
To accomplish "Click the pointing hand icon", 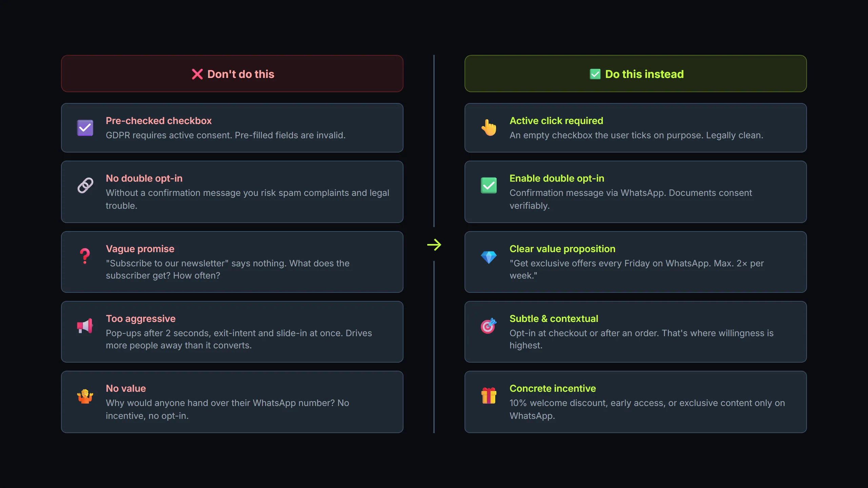I will [x=489, y=128].
